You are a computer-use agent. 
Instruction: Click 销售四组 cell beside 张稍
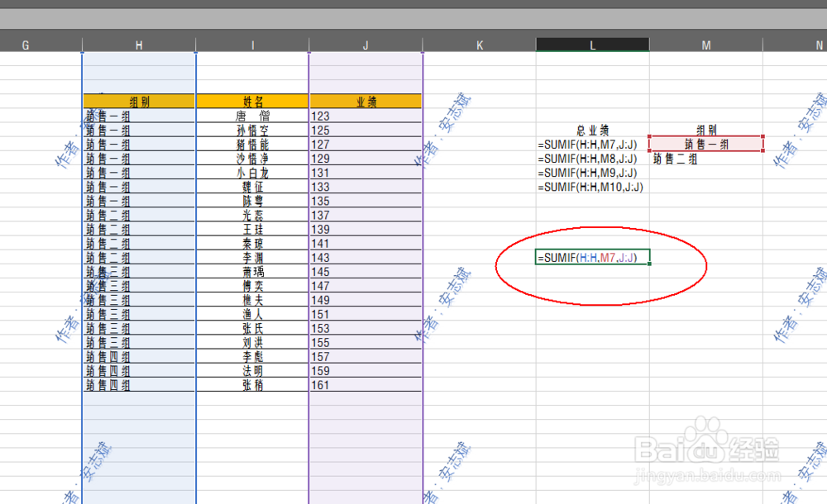click(139, 385)
